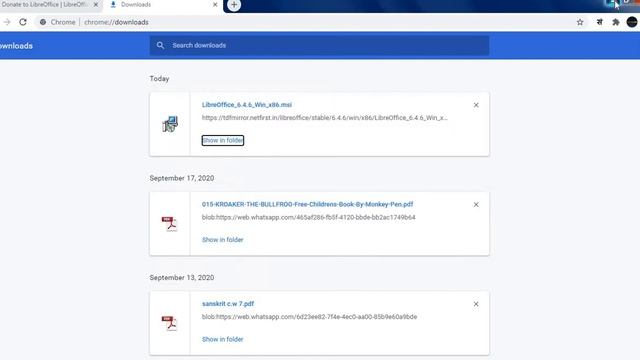
Task: Click the September 17, 2020 heading
Action: click(x=182, y=178)
